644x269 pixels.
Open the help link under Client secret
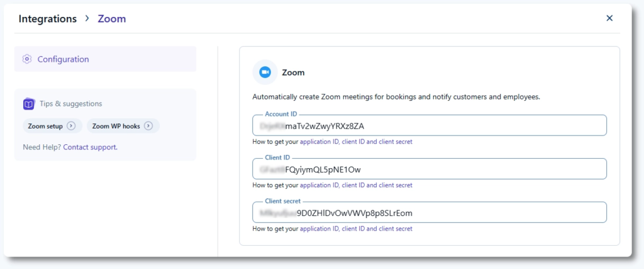click(356, 229)
